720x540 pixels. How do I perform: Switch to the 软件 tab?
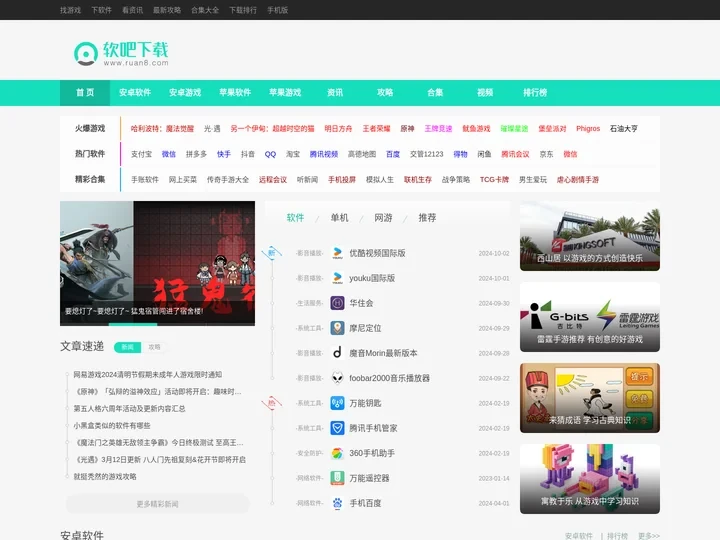pos(295,218)
